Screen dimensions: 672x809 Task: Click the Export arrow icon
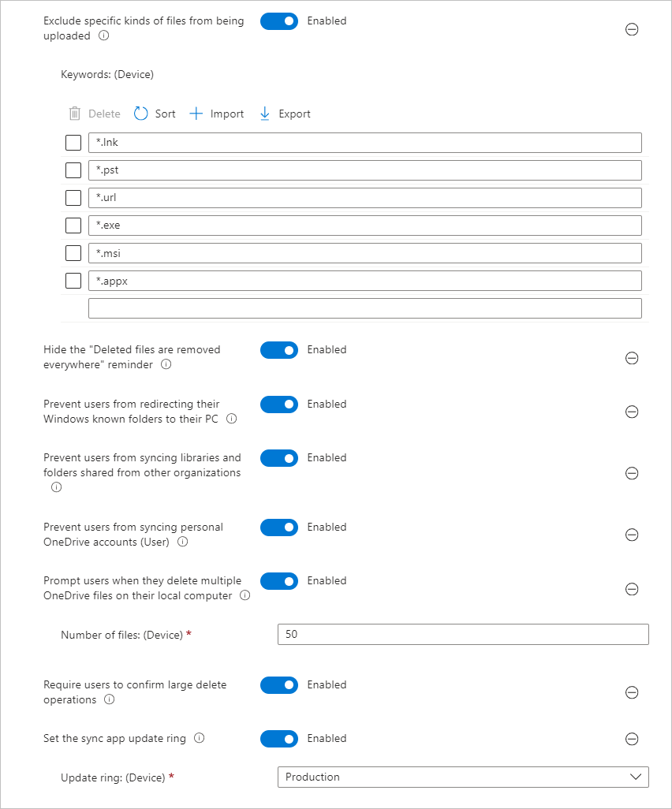click(265, 114)
